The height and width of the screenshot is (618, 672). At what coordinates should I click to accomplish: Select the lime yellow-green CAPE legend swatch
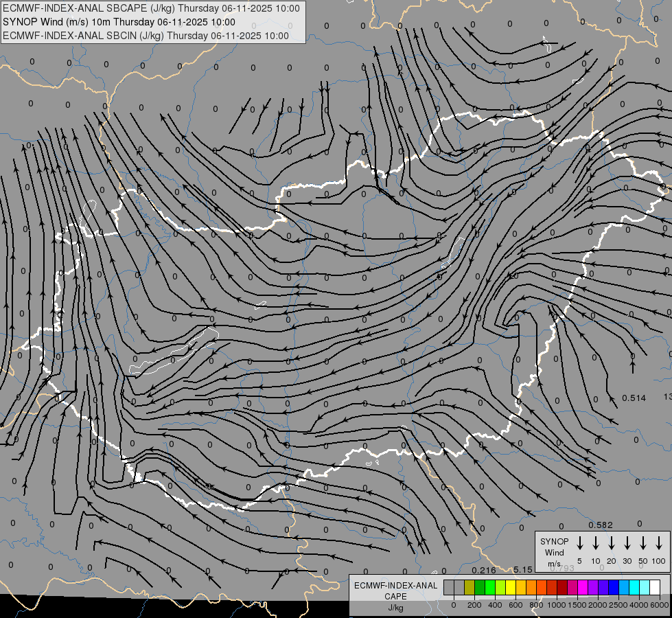point(500,587)
